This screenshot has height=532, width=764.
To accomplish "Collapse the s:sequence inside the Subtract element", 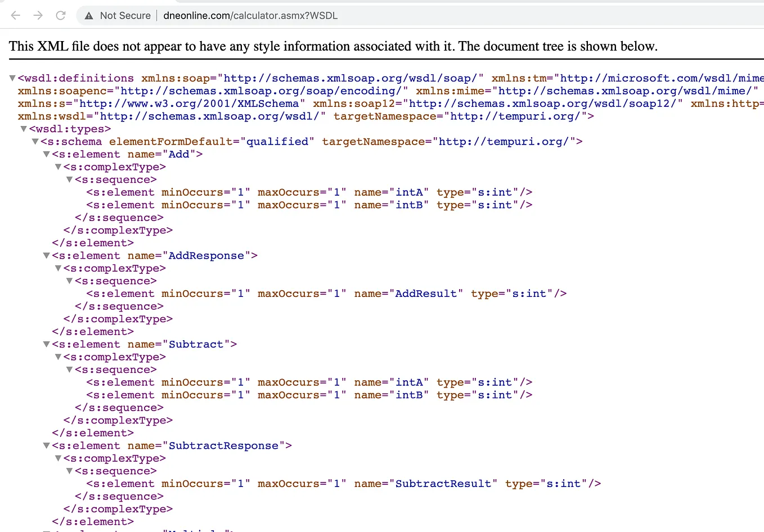I will [x=69, y=369].
